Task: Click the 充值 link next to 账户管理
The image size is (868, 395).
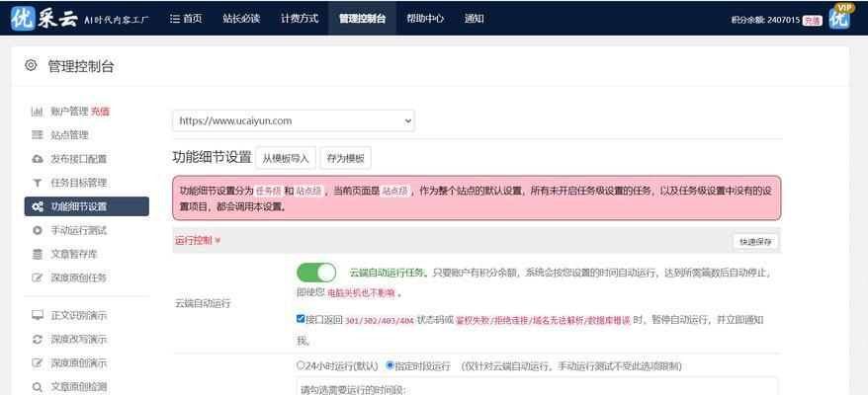Action: (100, 112)
